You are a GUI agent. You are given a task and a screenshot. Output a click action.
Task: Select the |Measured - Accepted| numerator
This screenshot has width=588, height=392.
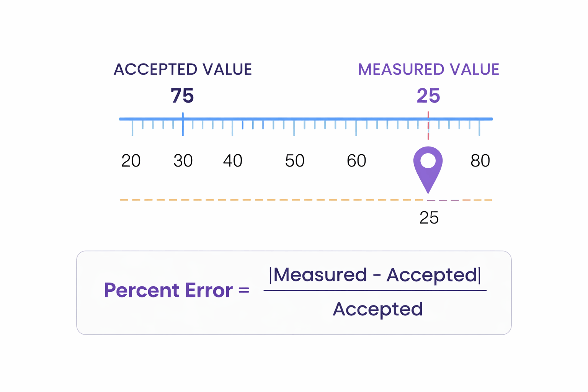[375, 275]
